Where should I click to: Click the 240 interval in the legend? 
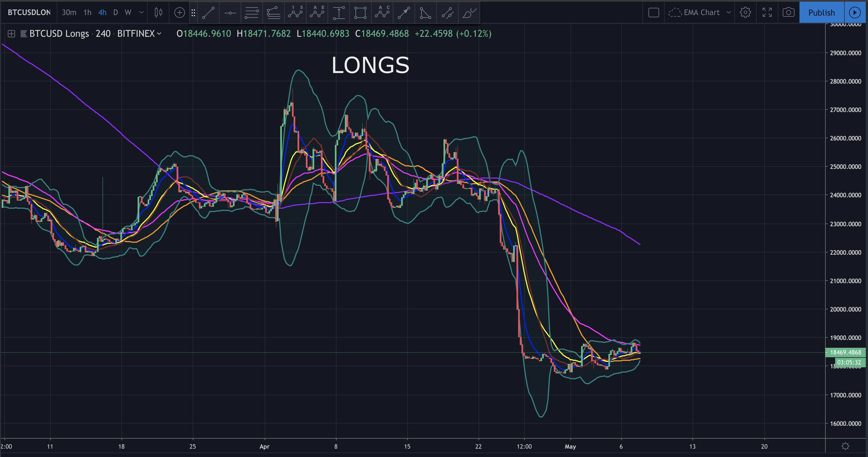point(103,34)
